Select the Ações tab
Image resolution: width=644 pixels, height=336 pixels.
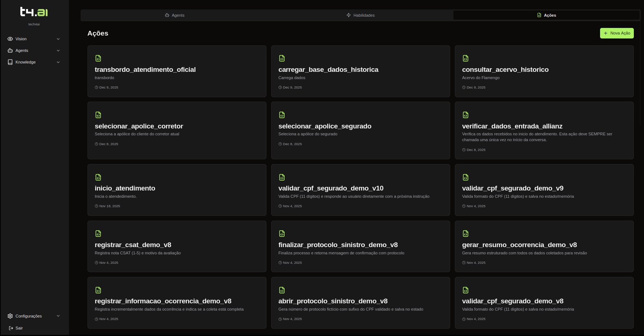click(x=546, y=15)
